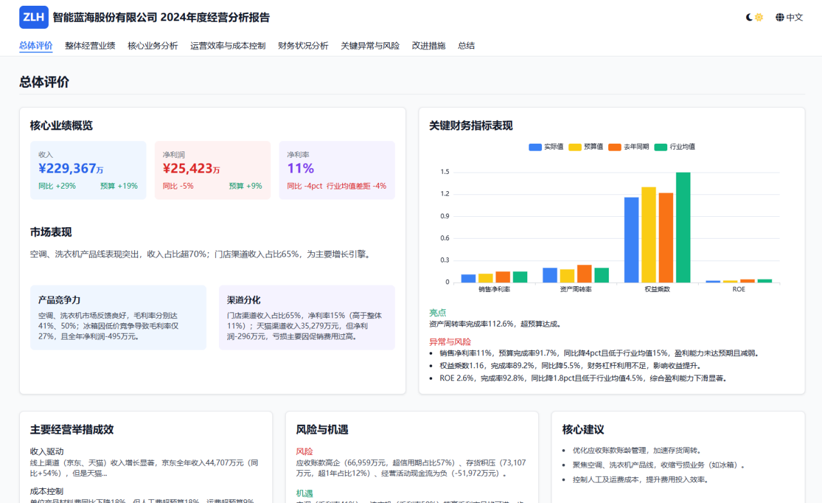Open the 中文 language selector

point(795,17)
